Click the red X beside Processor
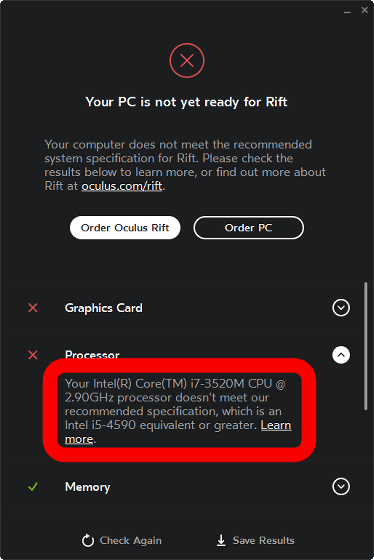374x560 pixels. tap(33, 355)
